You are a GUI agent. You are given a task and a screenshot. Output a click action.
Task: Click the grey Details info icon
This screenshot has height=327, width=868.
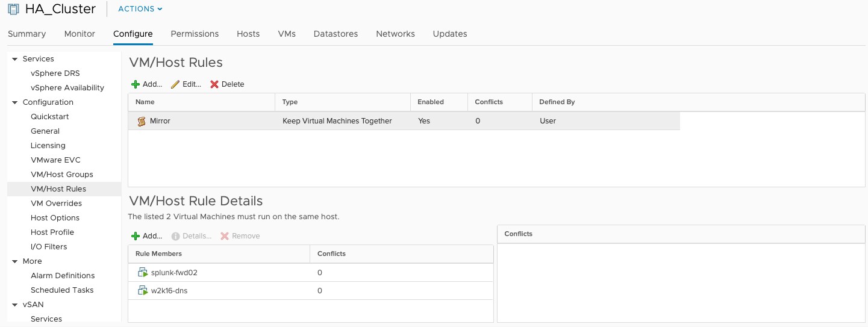pyautogui.click(x=176, y=236)
